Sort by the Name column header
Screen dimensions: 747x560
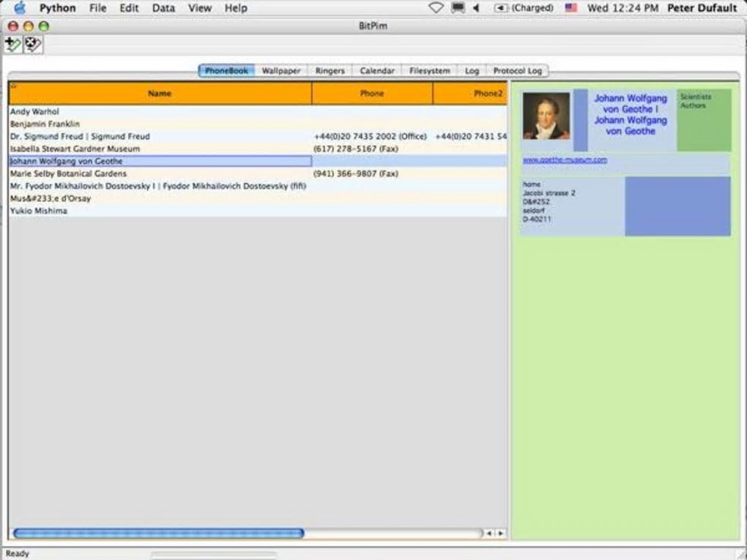(160, 94)
